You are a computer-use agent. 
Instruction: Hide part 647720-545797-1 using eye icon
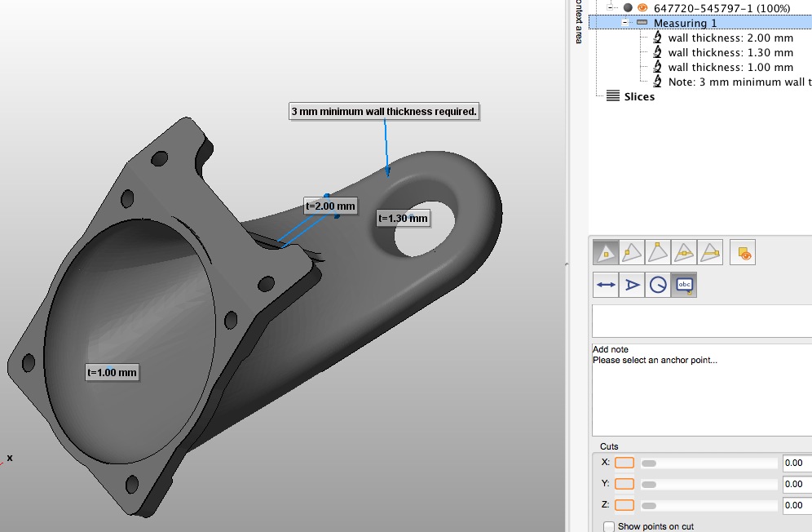click(x=642, y=7)
